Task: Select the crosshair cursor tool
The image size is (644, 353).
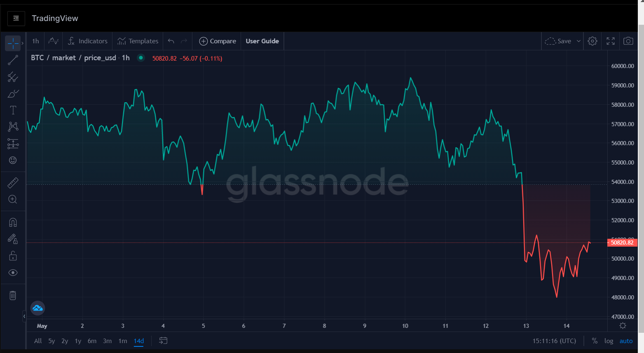Action: coord(13,42)
